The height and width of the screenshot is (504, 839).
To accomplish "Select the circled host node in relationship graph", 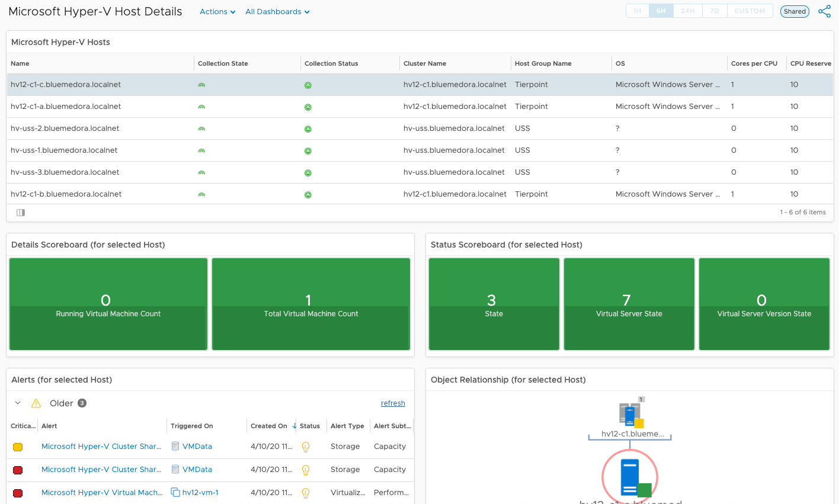I will [630, 477].
